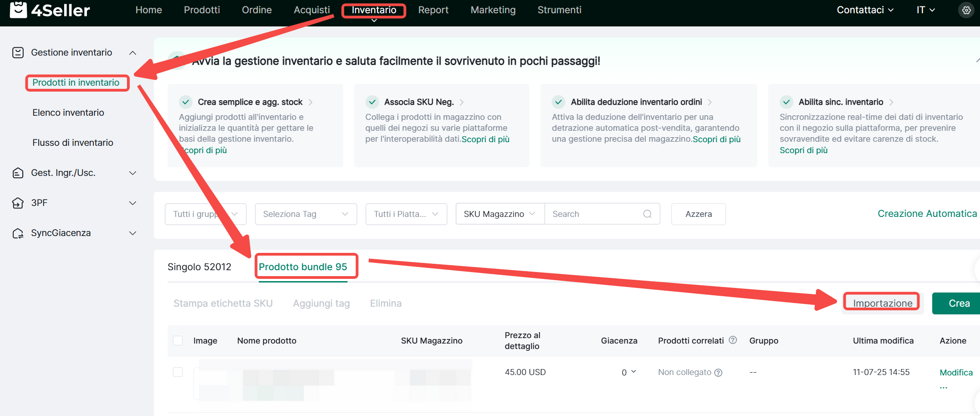Click help icon beside Prodotti correlati
Viewport: 980px width, 416px height.
point(733,340)
